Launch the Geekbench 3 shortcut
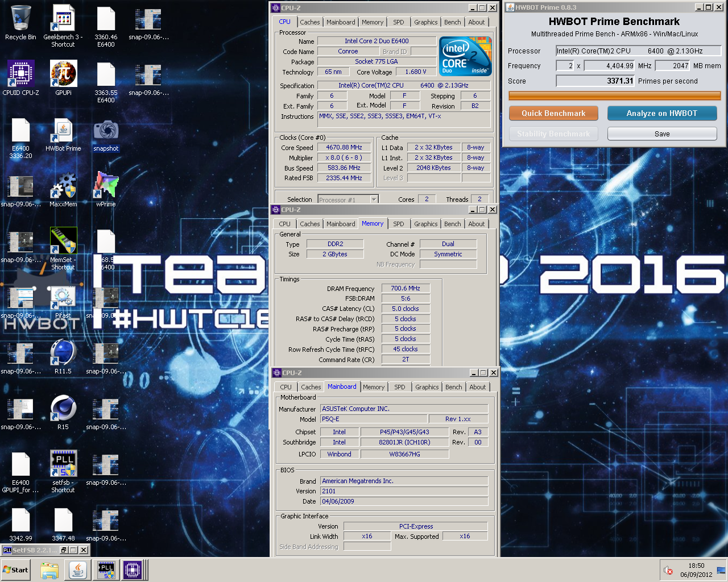This screenshot has height=582, width=728. pos(63,26)
